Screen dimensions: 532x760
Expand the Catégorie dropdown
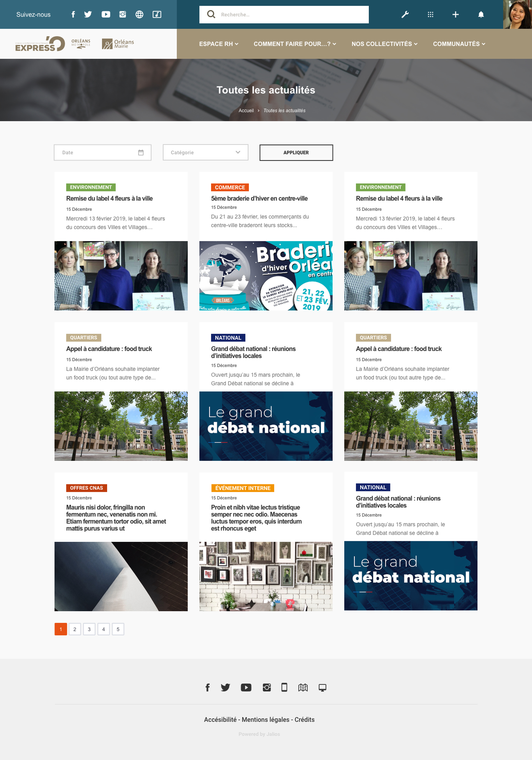[x=205, y=153]
